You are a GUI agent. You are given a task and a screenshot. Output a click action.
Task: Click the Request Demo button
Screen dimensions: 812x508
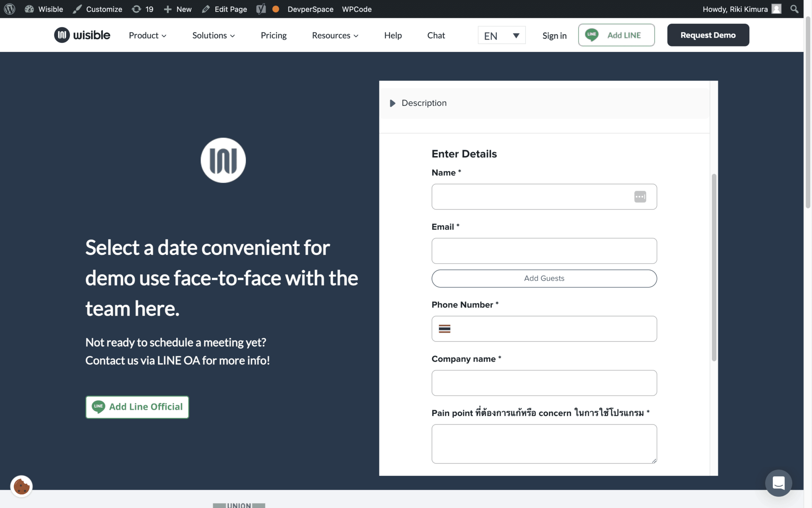(708, 35)
